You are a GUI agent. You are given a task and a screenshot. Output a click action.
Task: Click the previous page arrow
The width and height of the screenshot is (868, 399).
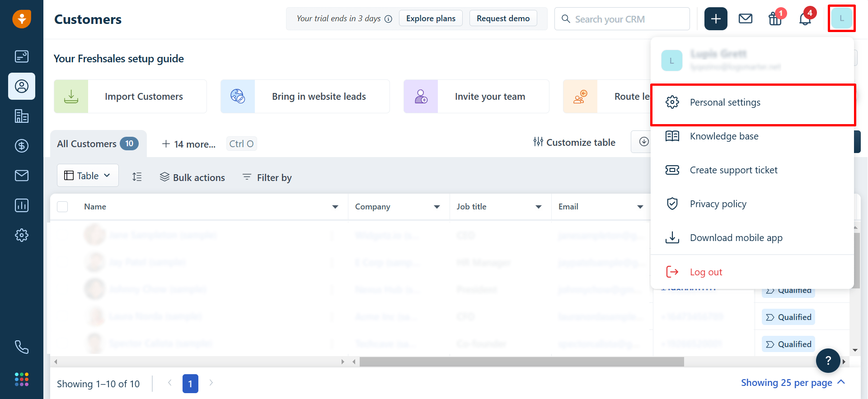click(170, 383)
